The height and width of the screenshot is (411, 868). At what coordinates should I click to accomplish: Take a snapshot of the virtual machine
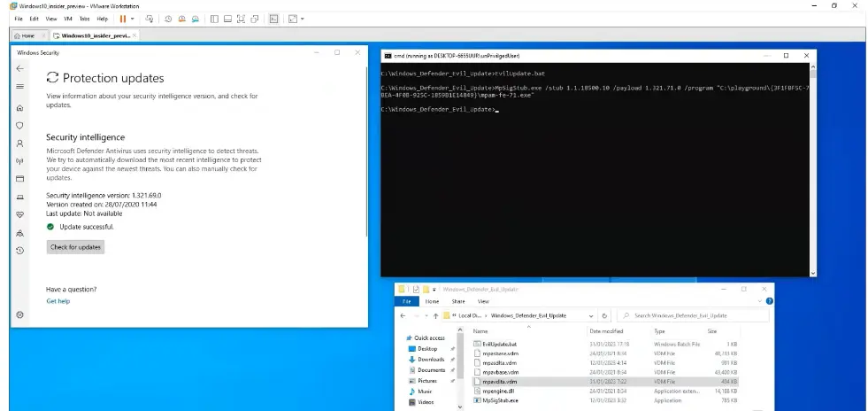(x=168, y=19)
